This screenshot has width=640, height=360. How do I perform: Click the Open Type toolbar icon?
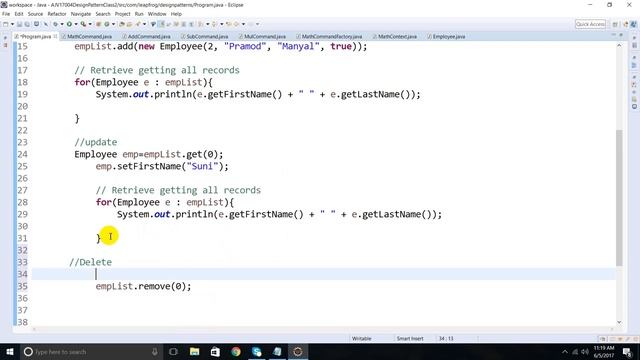click(122, 24)
